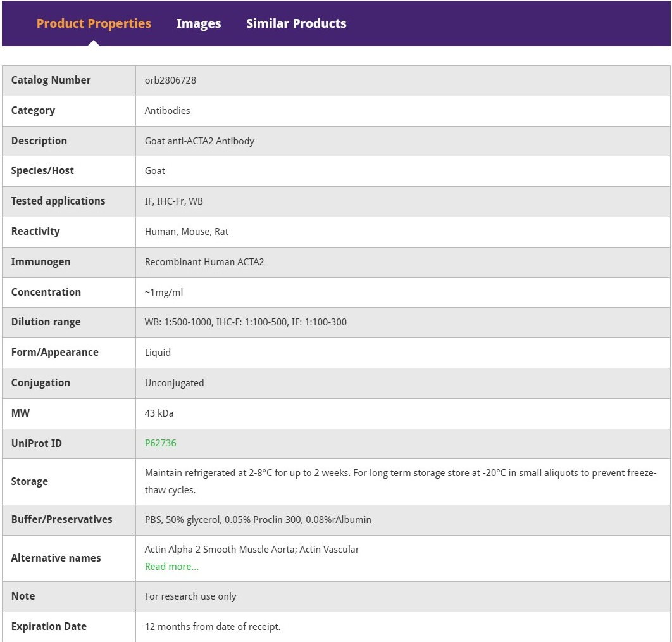
Task: Click the Species/Host row label
Action: point(42,171)
